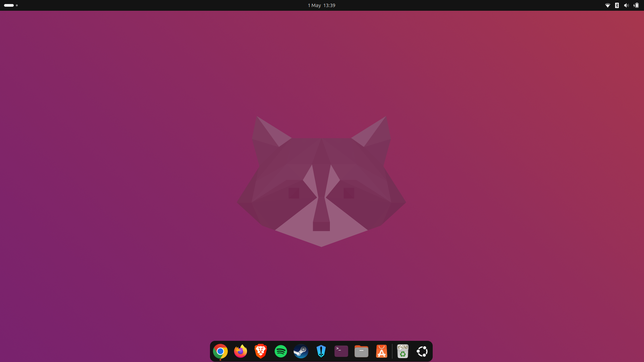Launch Terminal from the dock
Image resolution: width=644 pixels, height=362 pixels.
click(341, 351)
